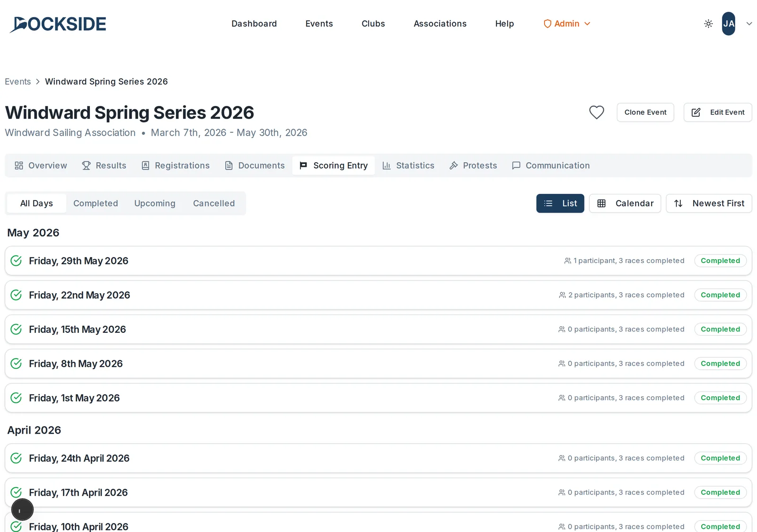Open Friday, 29th May 2026 race day
The height and width of the screenshot is (532, 757).
[378, 261]
